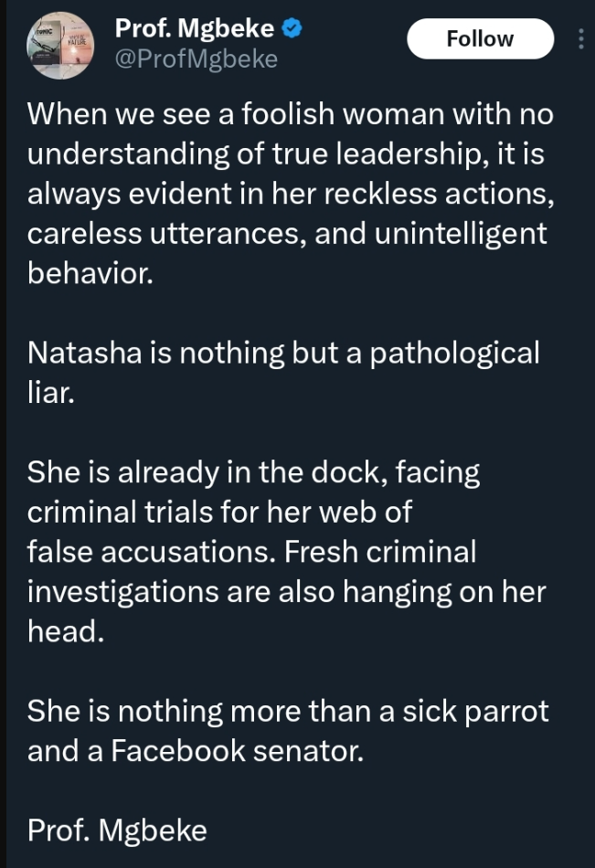Click the "Prof. Mgbeke" signature at the bottom
The height and width of the screenshot is (868, 595).
[x=117, y=830]
